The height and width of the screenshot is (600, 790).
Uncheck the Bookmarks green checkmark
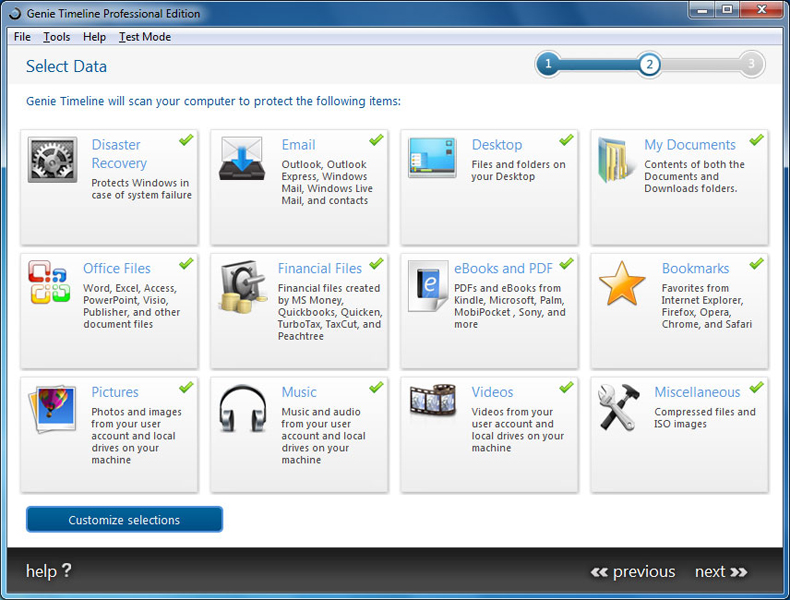756,263
